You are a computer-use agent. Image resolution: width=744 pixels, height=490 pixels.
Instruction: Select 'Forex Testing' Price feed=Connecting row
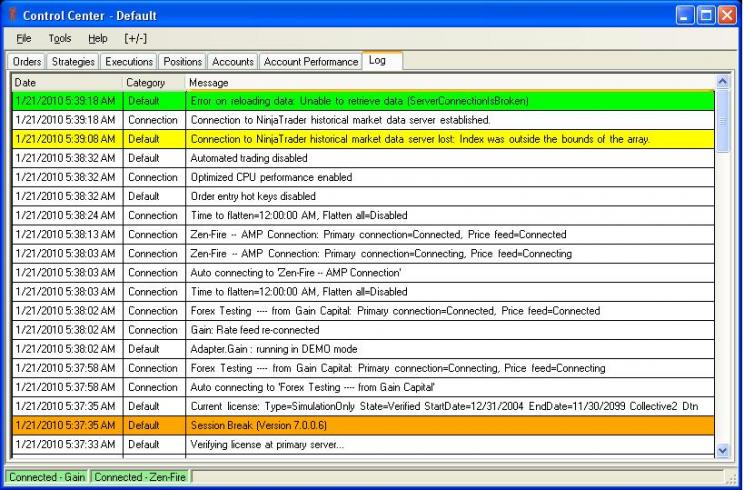pyautogui.click(x=363, y=368)
